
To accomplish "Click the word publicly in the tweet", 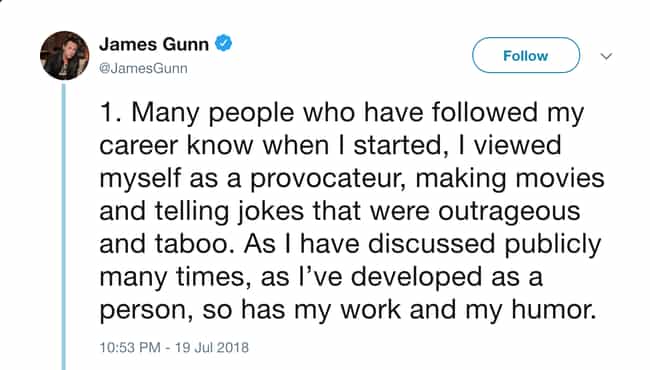I will 553,245.
